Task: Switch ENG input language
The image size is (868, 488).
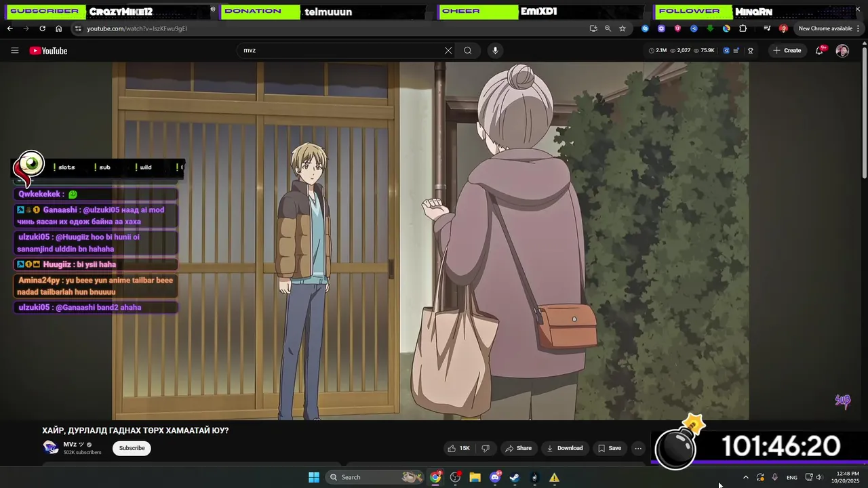Action: [792, 477]
